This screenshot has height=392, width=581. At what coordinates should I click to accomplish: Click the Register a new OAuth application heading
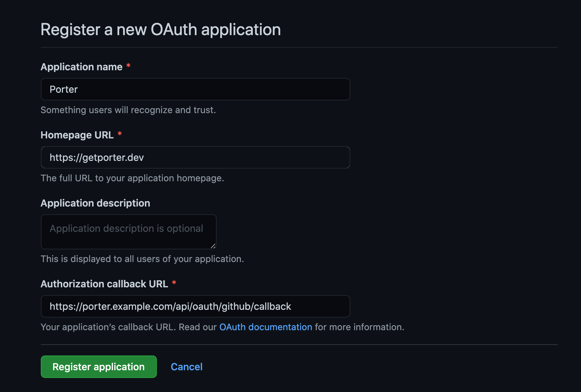point(161,30)
